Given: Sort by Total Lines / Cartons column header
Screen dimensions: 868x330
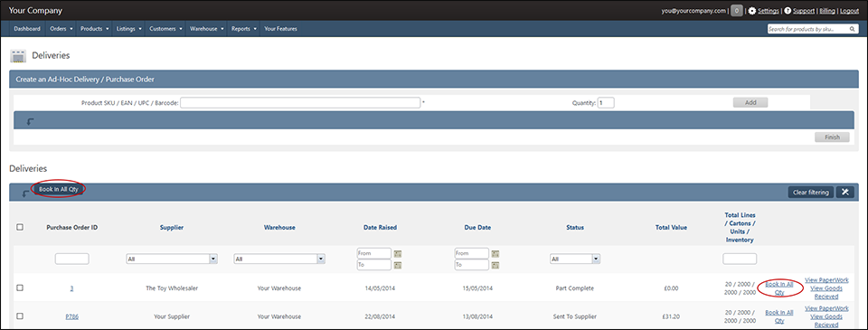Looking at the screenshot, I should (x=740, y=227).
